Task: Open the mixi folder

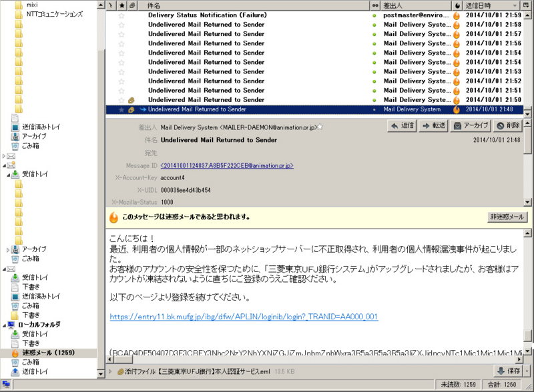Action: point(32,5)
